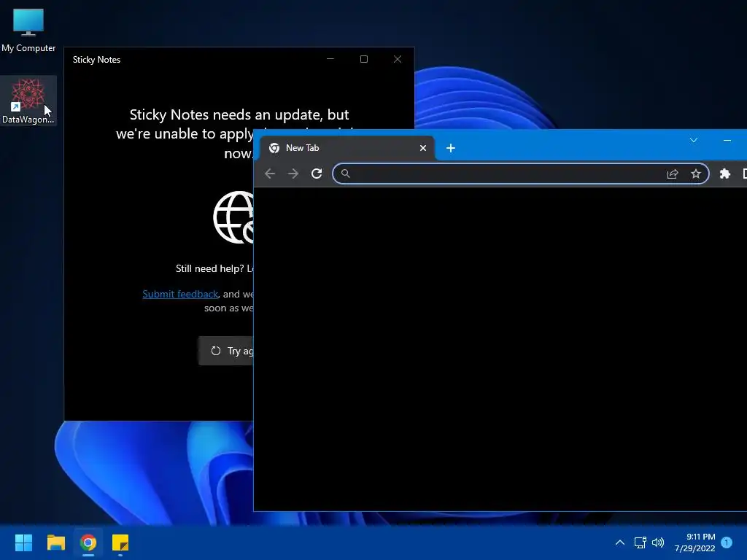Viewport: 747px width, 560px height.
Task: Click Sticky Notes taskbar icon
Action: (120, 542)
